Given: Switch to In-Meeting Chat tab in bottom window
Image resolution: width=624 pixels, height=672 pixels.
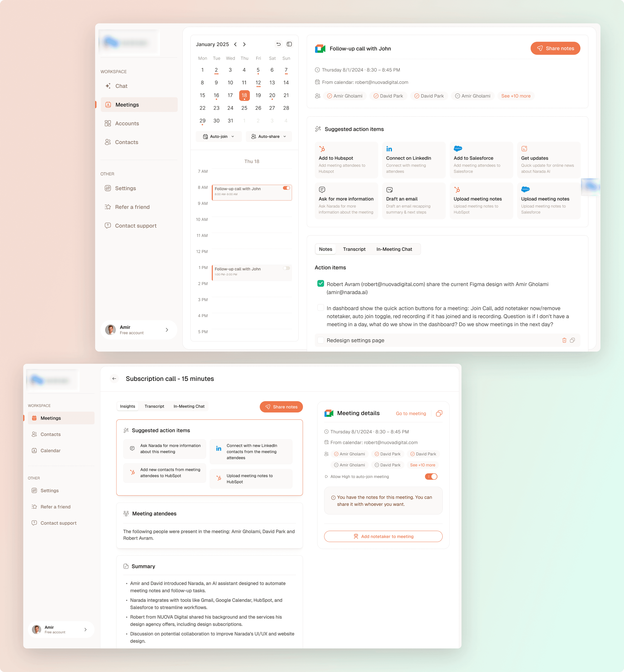Looking at the screenshot, I should coord(189,406).
